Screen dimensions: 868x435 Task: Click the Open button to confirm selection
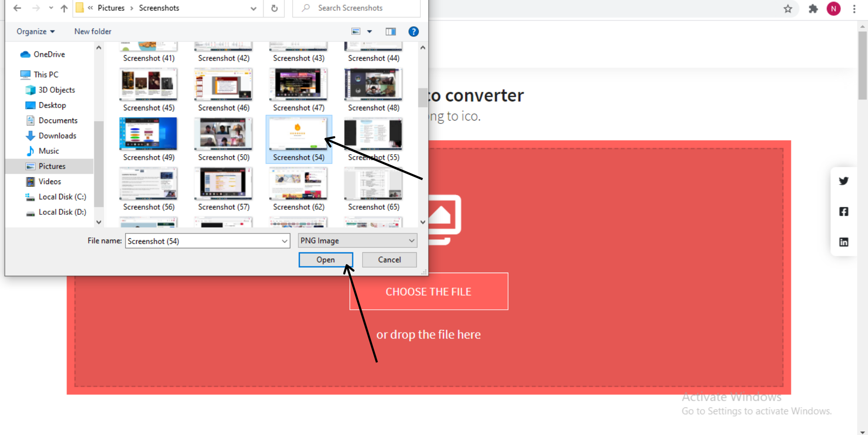click(325, 260)
